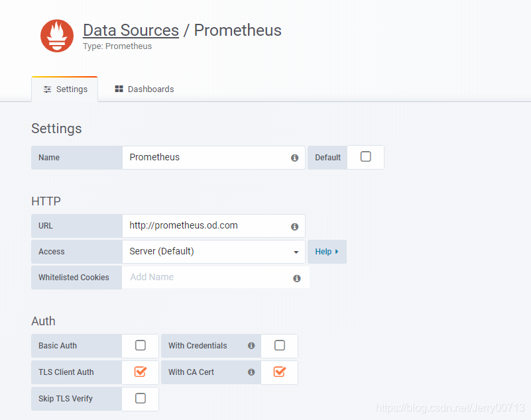Click the URL input field
Viewport: 531px width, 420px height.
[207, 226]
